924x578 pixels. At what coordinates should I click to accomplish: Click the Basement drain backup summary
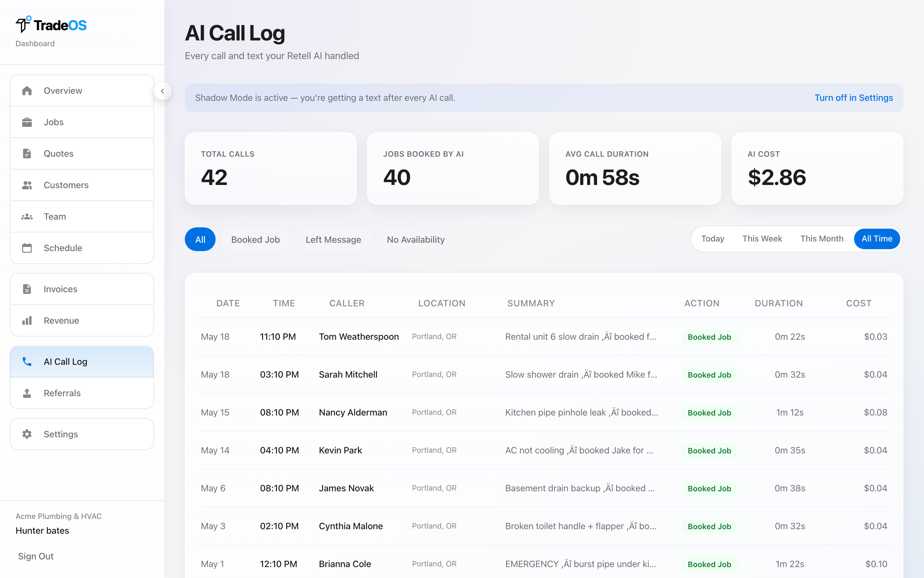[580, 488]
